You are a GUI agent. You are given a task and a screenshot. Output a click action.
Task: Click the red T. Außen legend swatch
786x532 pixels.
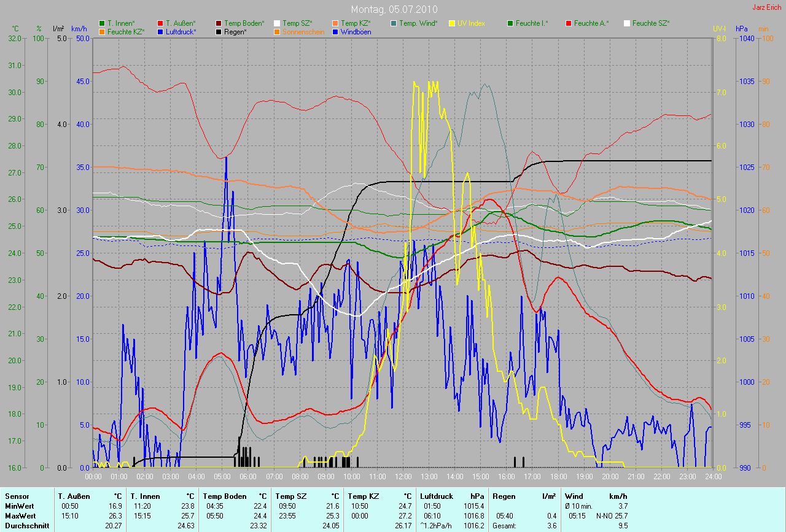coord(160,23)
